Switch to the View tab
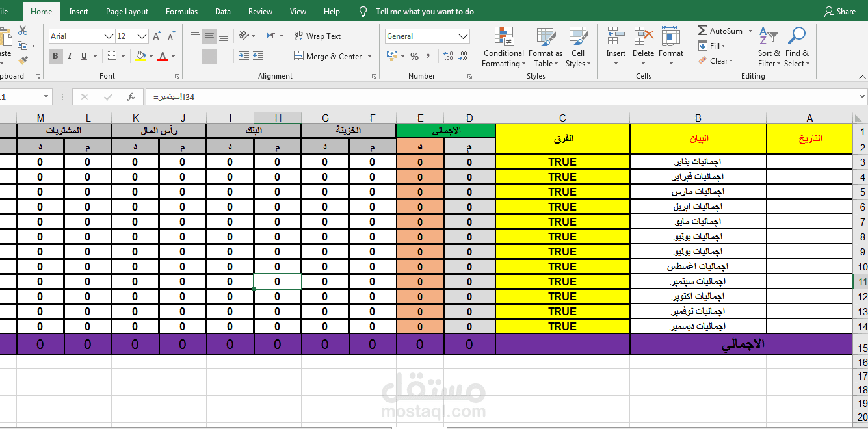 click(298, 12)
